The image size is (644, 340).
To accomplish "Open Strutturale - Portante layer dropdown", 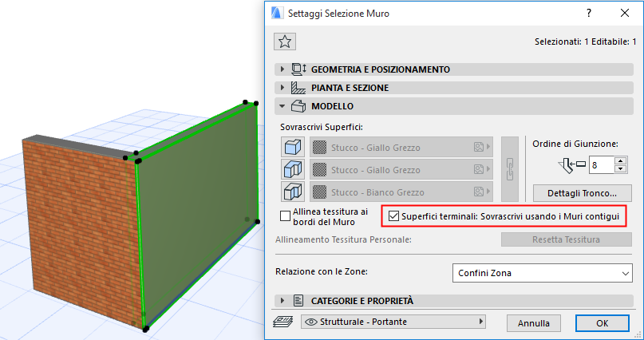I will tap(393, 322).
